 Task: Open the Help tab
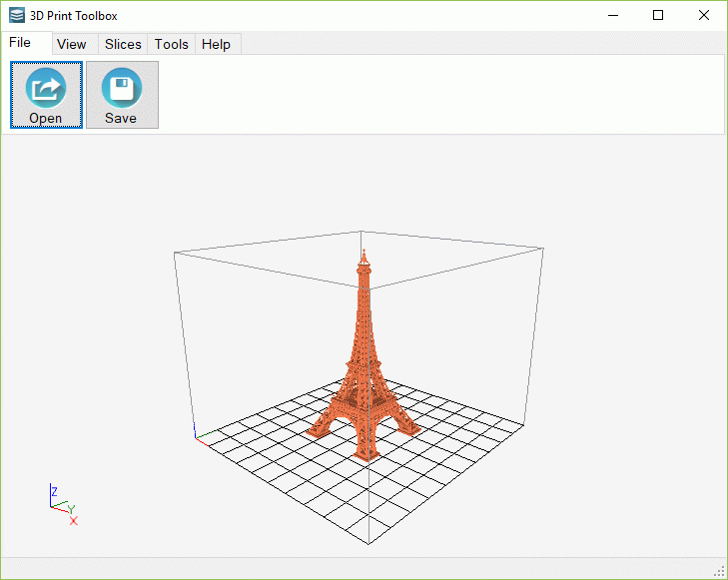point(218,44)
